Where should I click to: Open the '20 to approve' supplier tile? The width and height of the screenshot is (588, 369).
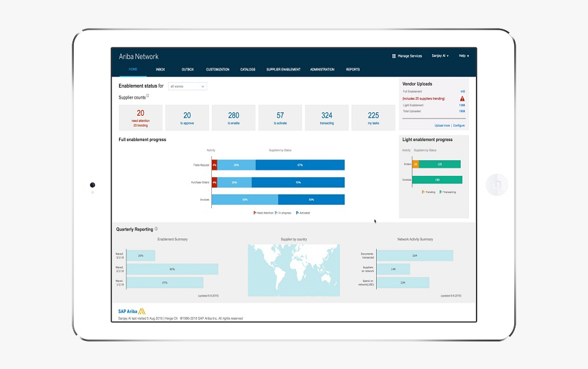click(x=187, y=118)
